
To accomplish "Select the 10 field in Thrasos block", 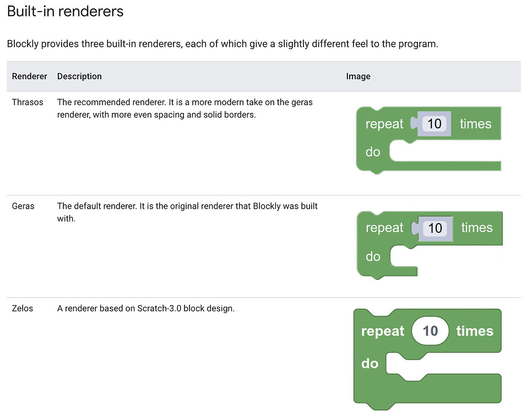I will point(435,124).
